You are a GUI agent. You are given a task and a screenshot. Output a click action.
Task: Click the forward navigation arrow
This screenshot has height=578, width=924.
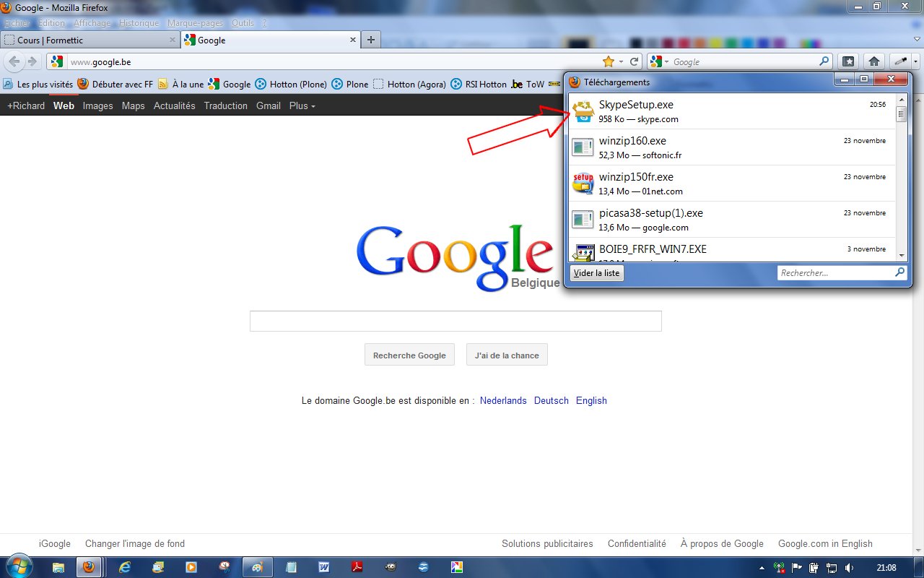pos(32,61)
